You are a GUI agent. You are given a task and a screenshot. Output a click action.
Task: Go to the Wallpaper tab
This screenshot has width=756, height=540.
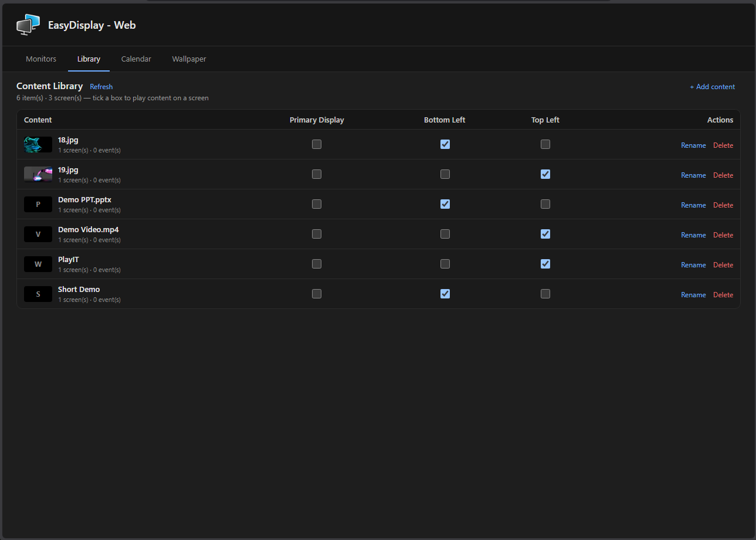coord(189,59)
